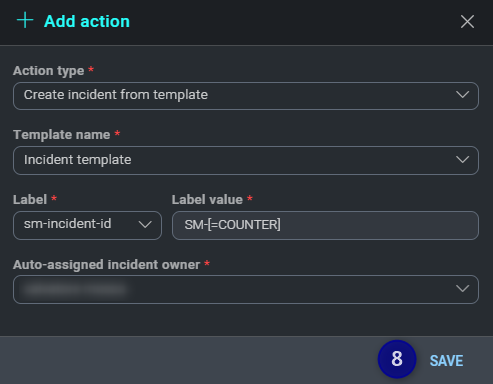
Task: Click the Add action title text
Action: click(87, 21)
